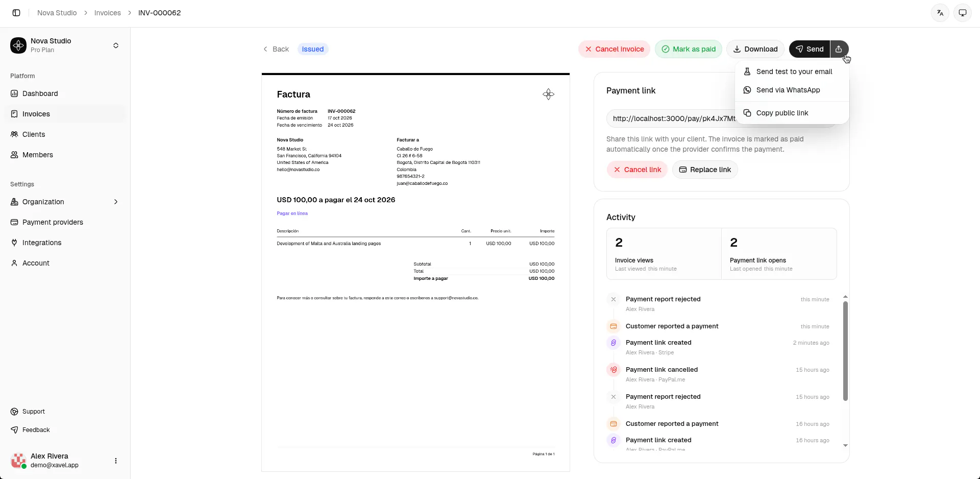Click the Payment link opens stat card
980x479 pixels.
779,254
